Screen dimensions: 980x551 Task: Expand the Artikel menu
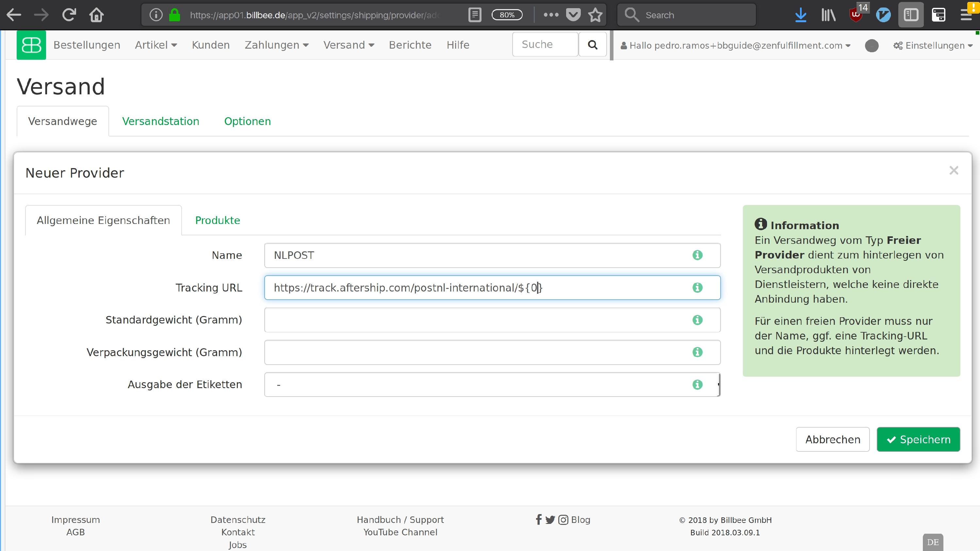coord(155,45)
